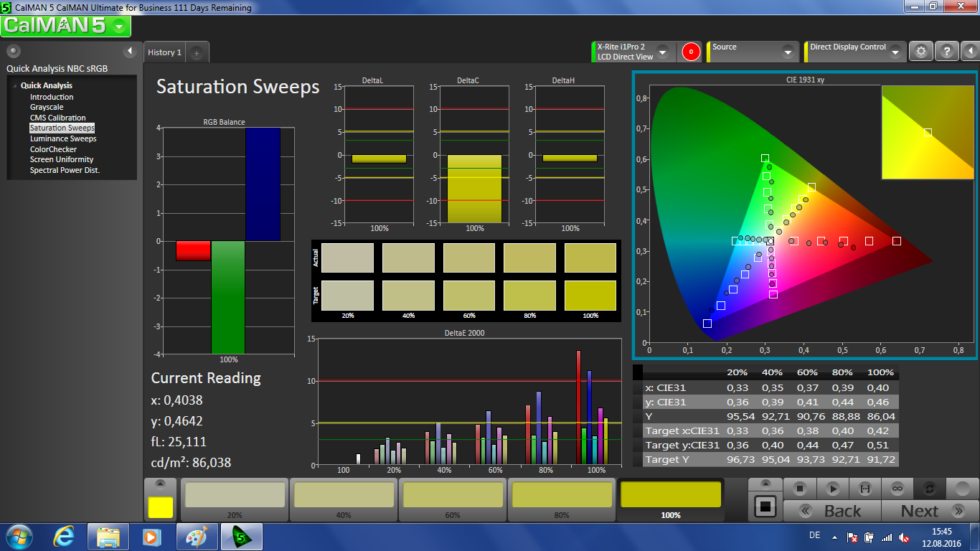Show hidden tray icons arrow

click(x=834, y=537)
